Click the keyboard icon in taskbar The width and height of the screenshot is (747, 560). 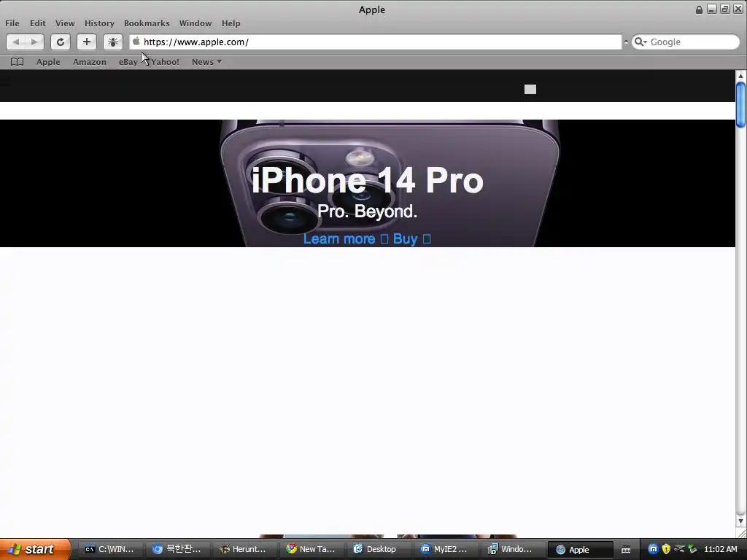pyautogui.click(x=626, y=550)
